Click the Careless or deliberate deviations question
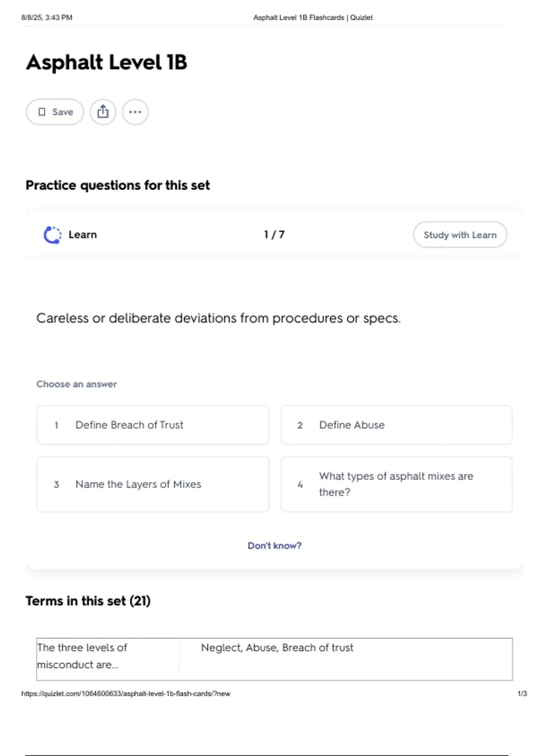 click(x=218, y=318)
